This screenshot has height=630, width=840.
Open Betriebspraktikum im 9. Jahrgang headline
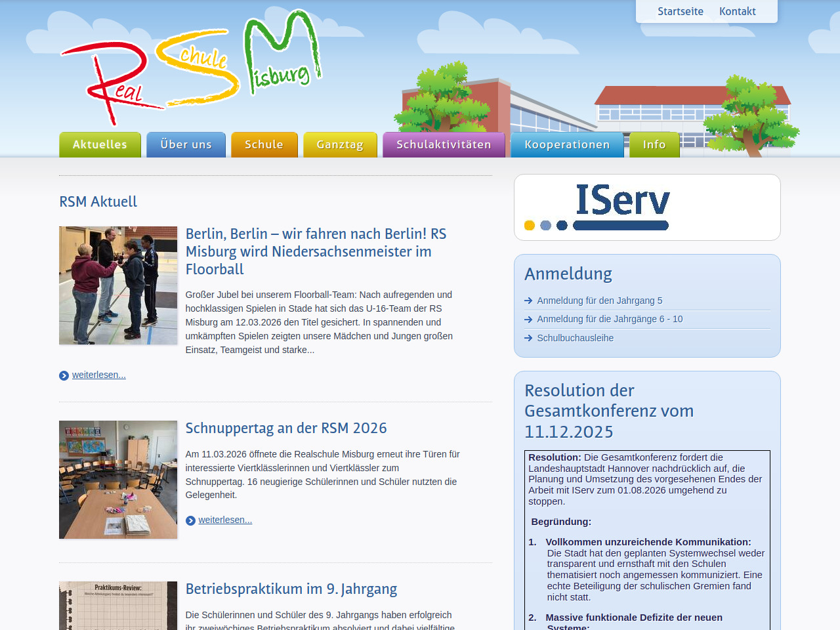coord(291,589)
